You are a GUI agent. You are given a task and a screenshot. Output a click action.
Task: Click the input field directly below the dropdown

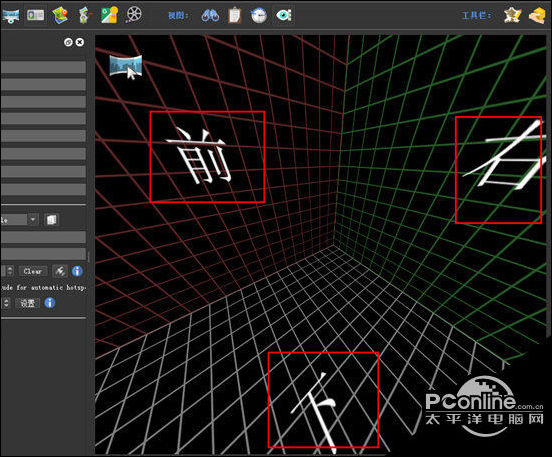(43, 237)
